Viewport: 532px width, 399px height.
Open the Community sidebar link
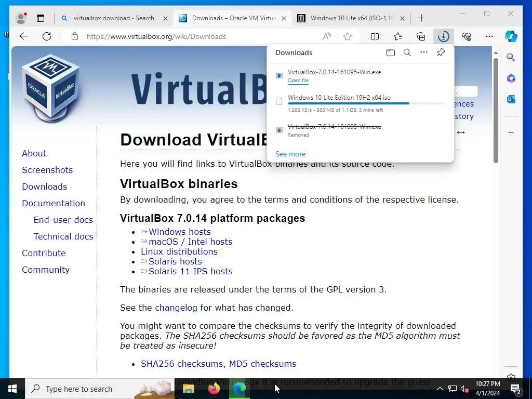click(x=46, y=270)
